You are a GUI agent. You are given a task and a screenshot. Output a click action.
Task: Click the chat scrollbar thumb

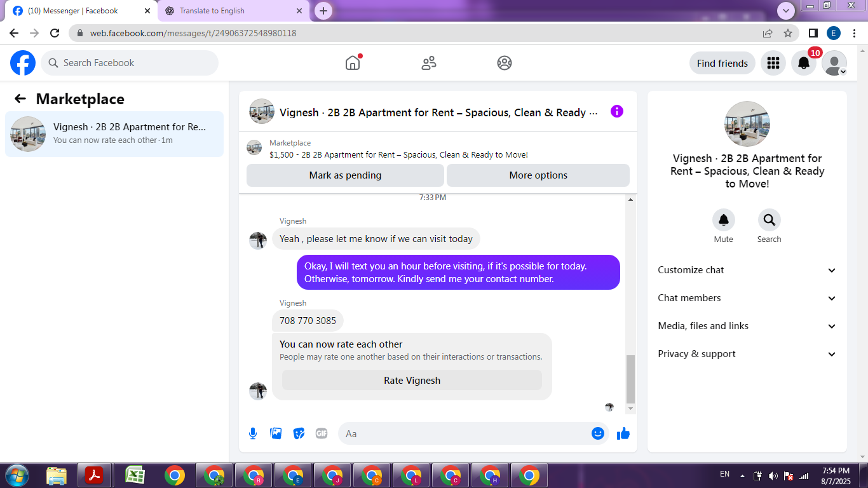(630, 379)
